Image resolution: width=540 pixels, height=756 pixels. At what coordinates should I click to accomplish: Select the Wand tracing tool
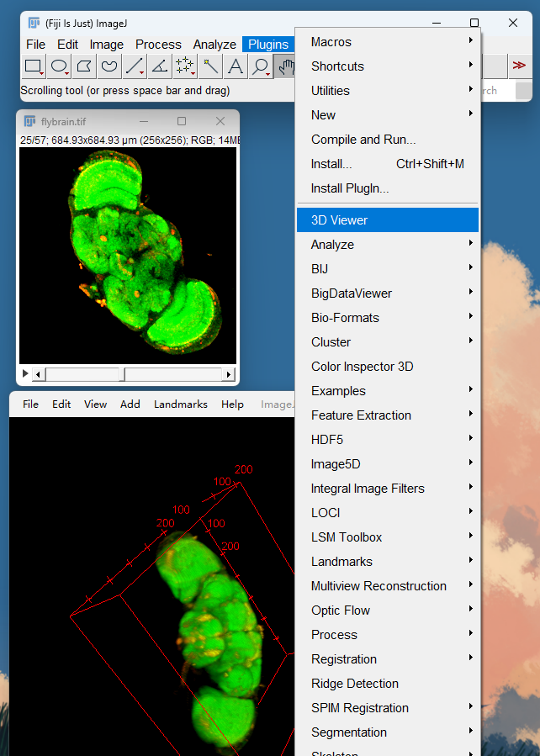coord(209,66)
